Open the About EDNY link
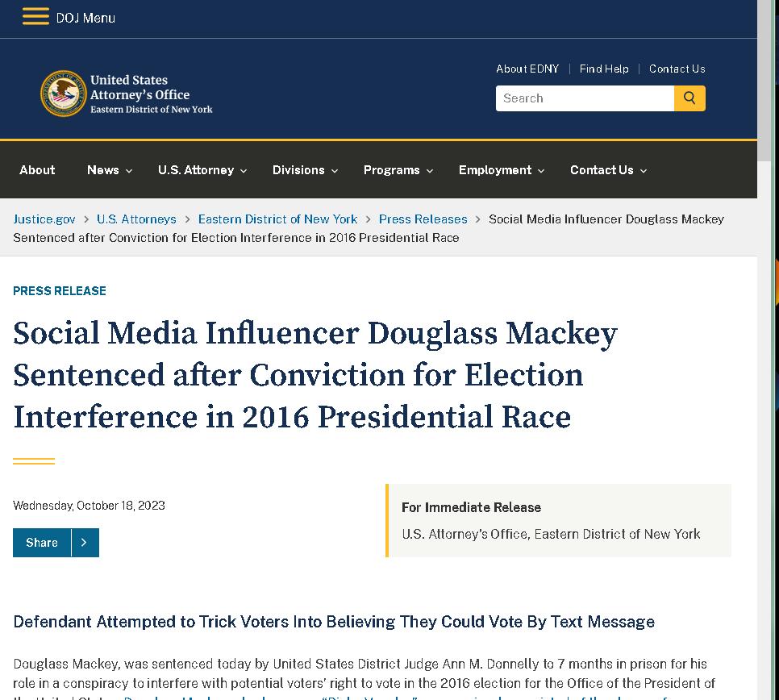 [x=527, y=69]
